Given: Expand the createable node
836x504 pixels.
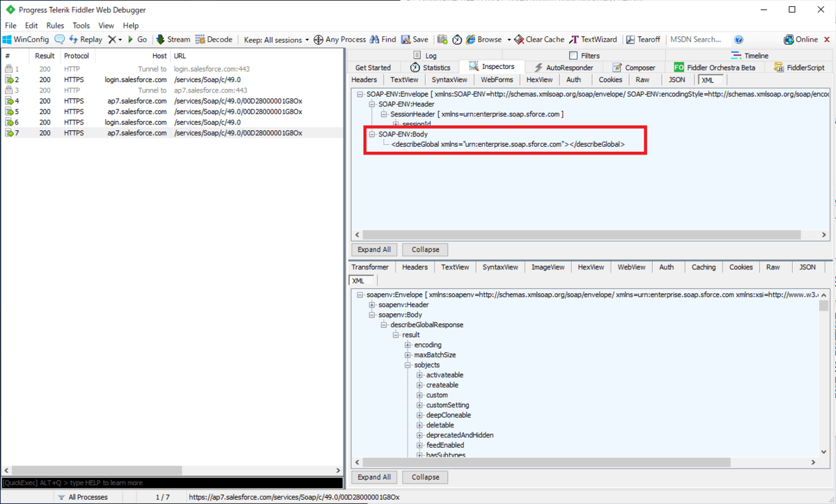Looking at the screenshot, I should (x=419, y=385).
